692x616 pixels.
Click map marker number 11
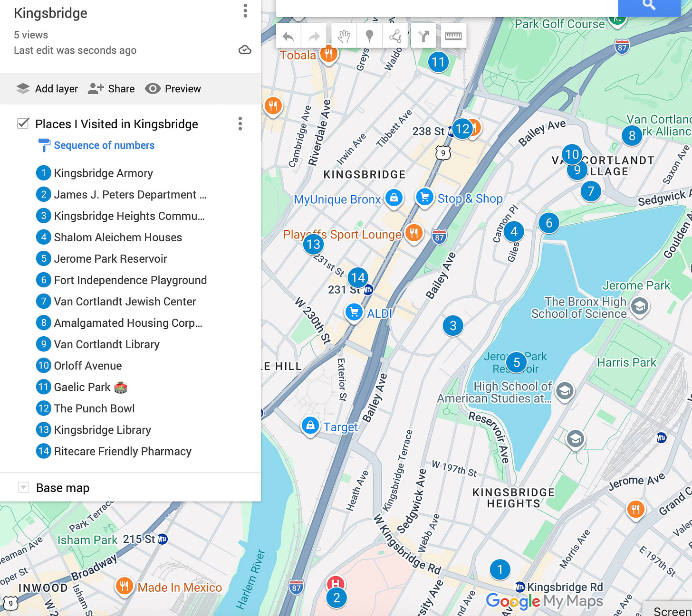tap(438, 62)
